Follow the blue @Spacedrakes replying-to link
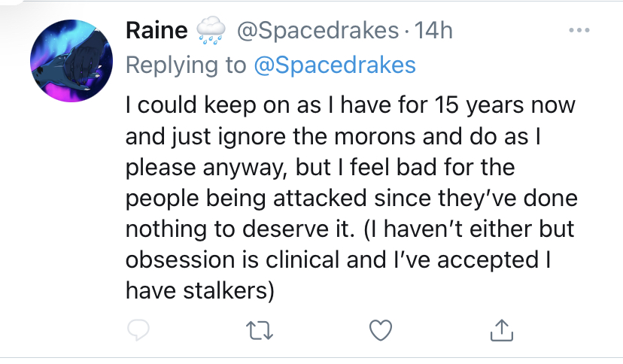The image size is (623, 364). [x=335, y=65]
